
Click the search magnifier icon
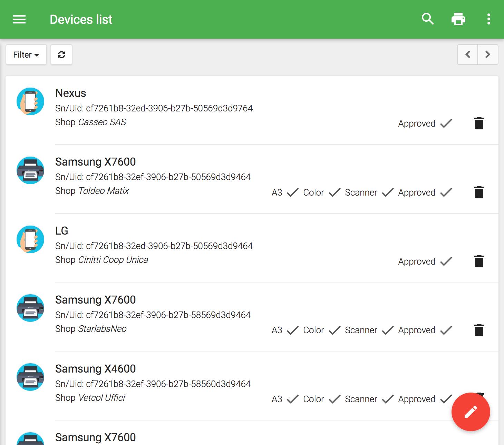point(428,19)
